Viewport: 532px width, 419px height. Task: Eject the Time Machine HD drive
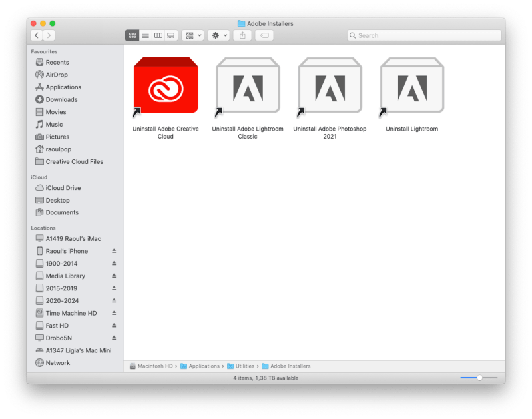click(x=114, y=314)
